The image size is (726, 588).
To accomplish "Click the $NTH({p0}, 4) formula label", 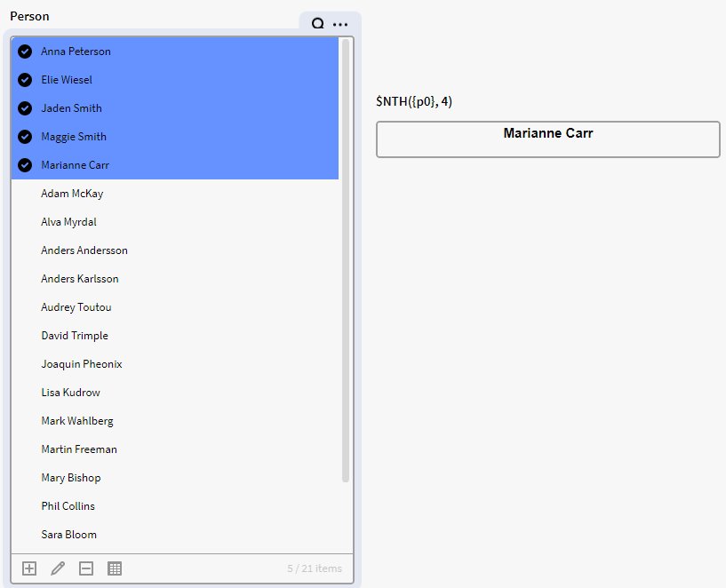I will point(414,101).
